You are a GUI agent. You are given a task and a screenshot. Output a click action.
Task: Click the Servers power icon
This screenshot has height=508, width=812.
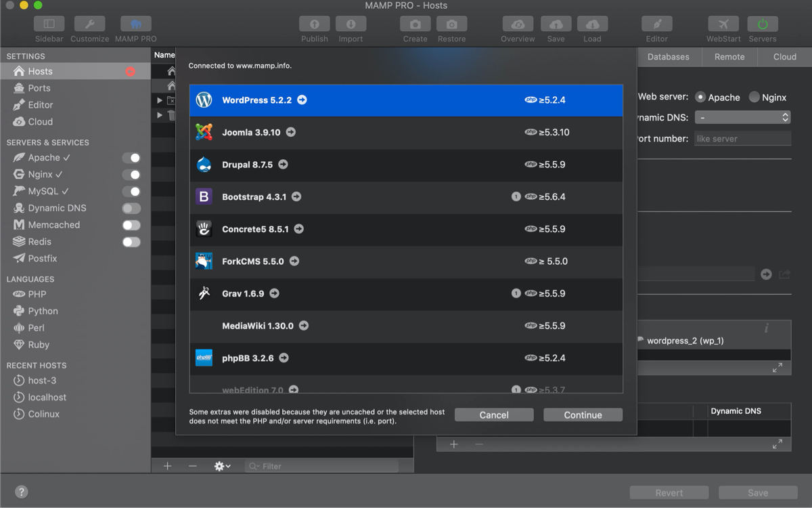point(763,24)
